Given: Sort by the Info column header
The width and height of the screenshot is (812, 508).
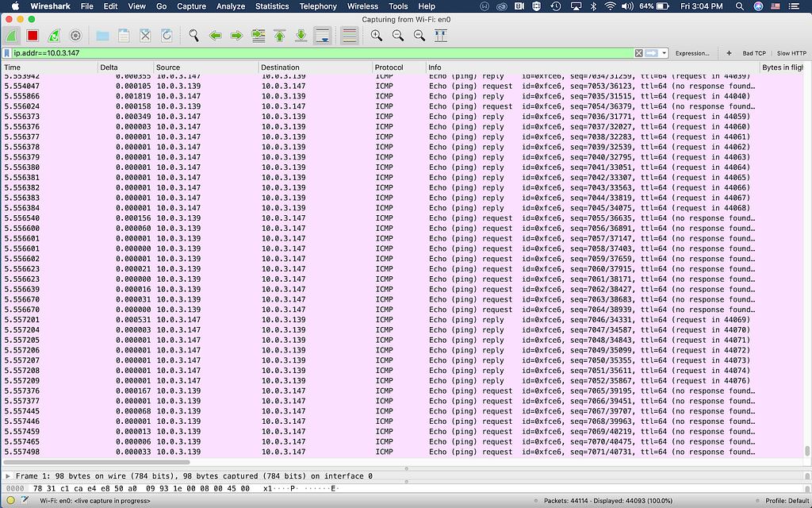Looking at the screenshot, I should (592, 67).
